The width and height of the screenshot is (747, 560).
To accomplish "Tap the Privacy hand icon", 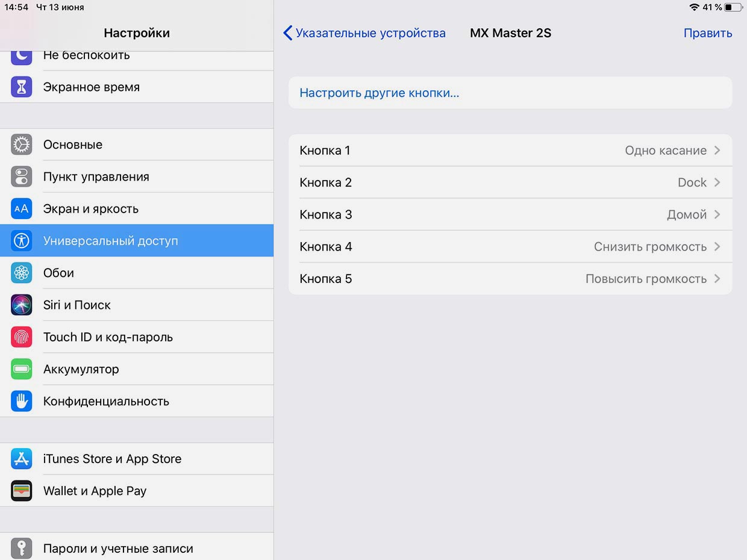I will 22,401.
